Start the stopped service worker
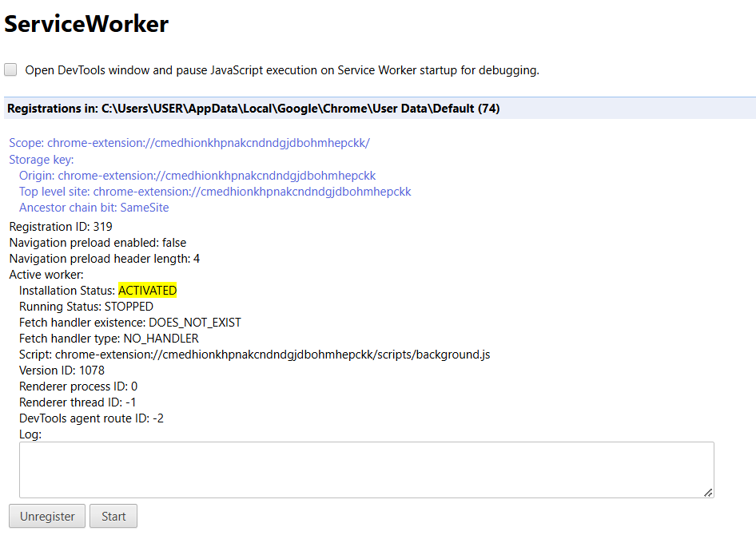756x543 pixels. (x=113, y=516)
